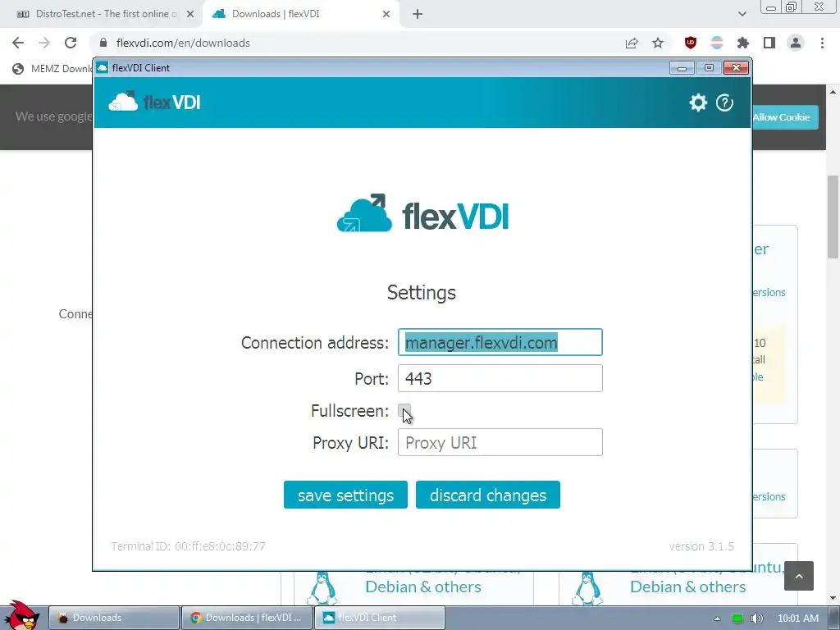The image size is (840, 630).
Task: Open flexVDI settings gear icon
Action: click(698, 103)
